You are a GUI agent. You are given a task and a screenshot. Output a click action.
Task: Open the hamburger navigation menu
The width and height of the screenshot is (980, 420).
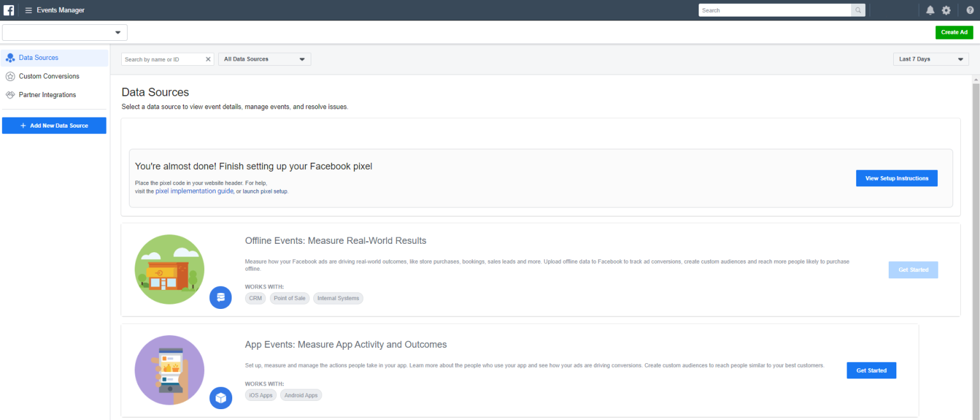(x=27, y=10)
